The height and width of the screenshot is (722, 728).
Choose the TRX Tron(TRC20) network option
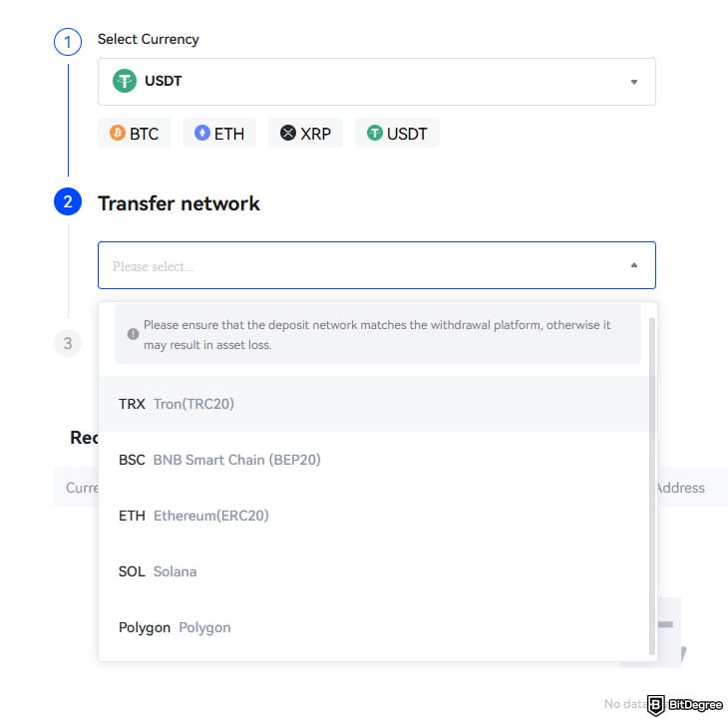(x=374, y=404)
